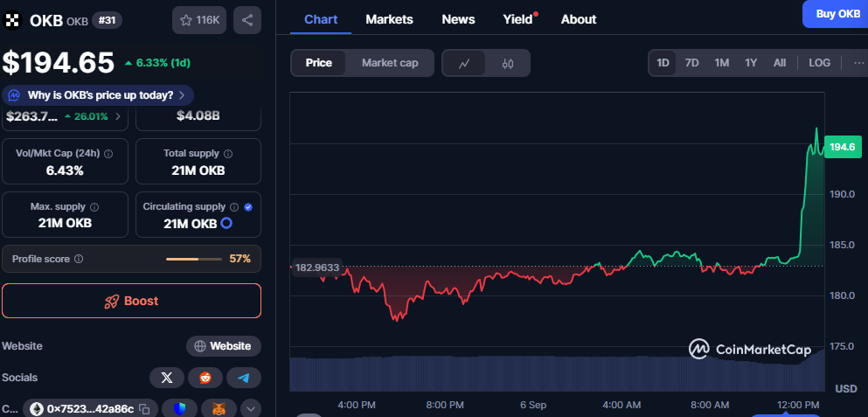Click the share icon button
The height and width of the screenshot is (417, 868).
pos(247,19)
